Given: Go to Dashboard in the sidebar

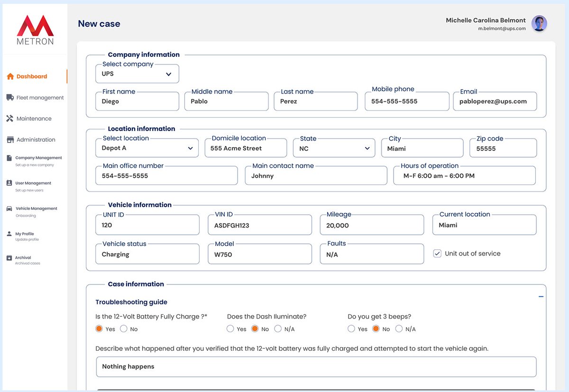Looking at the screenshot, I should pyautogui.click(x=32, y=76).
